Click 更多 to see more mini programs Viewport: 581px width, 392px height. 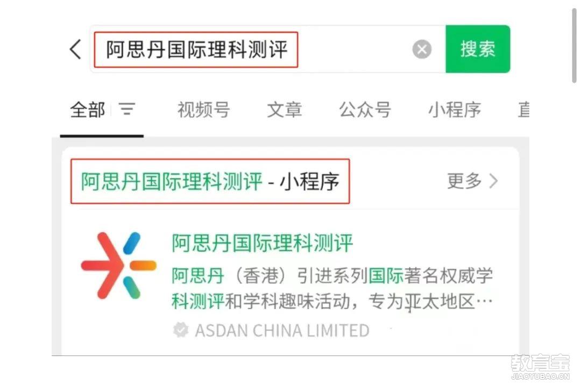464,181
